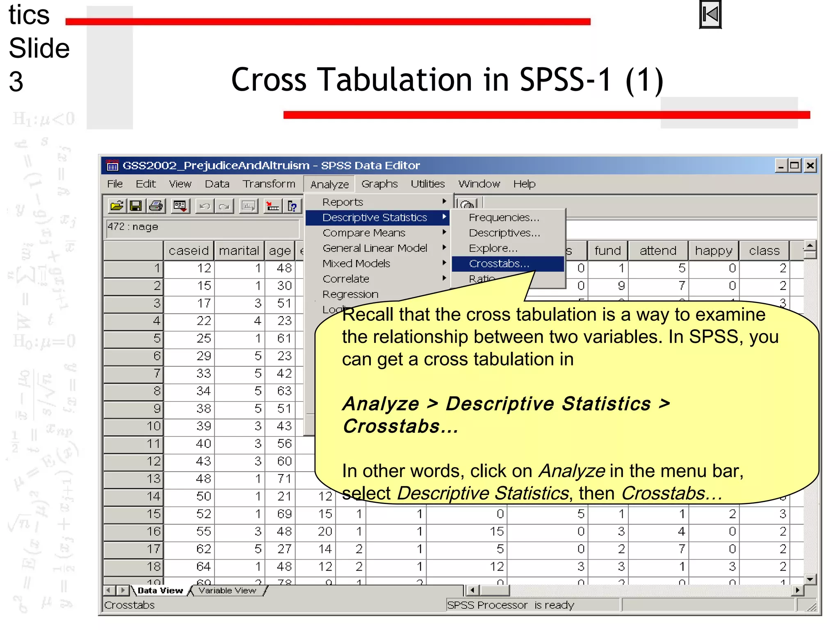
Task: Choose Explore... from the submenu
Action: pyautogui.click(x=508, y=248)
